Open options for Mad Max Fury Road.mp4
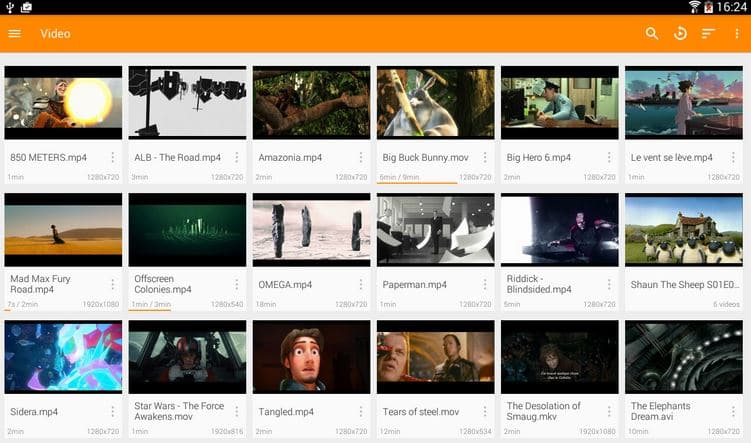751x443 pixels. (x=113, y=284)
